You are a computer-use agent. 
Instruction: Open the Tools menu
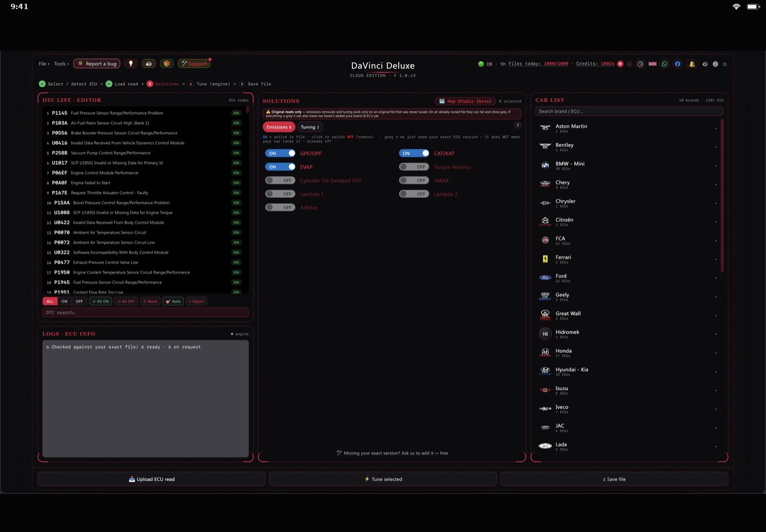point(61,64)
